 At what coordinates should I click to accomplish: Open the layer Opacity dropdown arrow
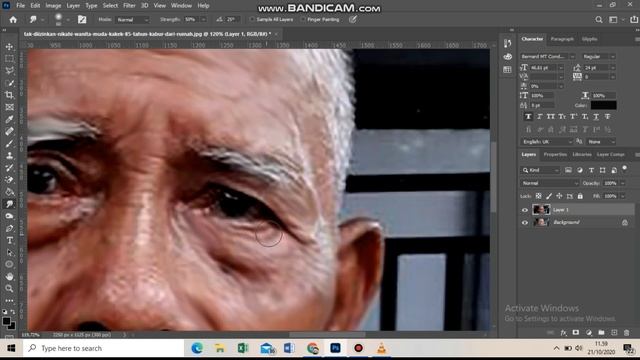point(622,183)
